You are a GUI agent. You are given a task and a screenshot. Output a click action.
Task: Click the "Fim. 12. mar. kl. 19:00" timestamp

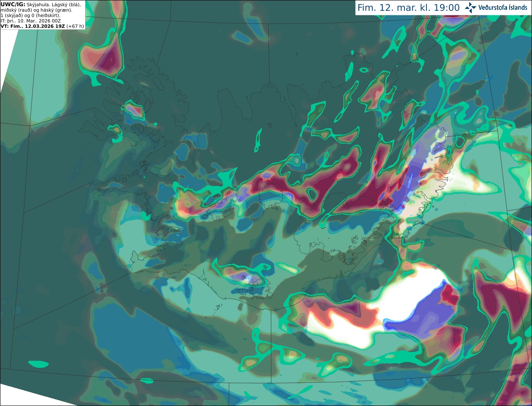pyautogui.click(x=408, y=7)
